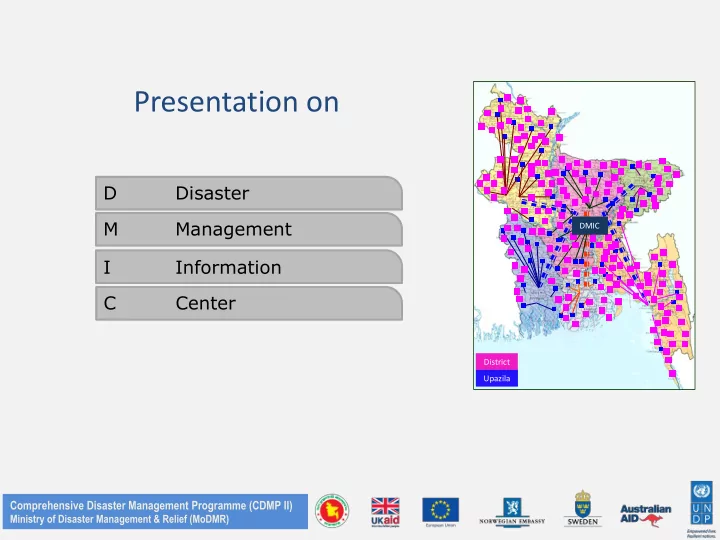Click the 'Presentation on' title text

click(x=236, y=101)
